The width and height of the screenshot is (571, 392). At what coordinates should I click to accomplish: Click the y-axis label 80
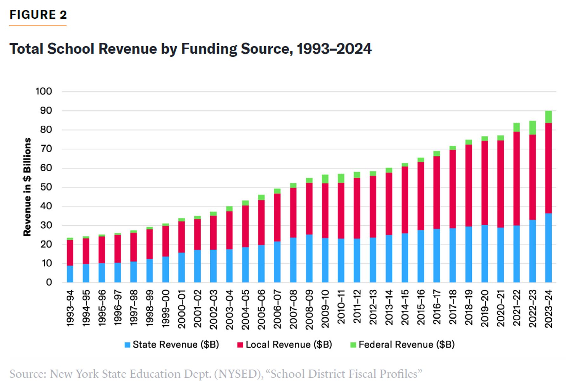tap(46, 130)
